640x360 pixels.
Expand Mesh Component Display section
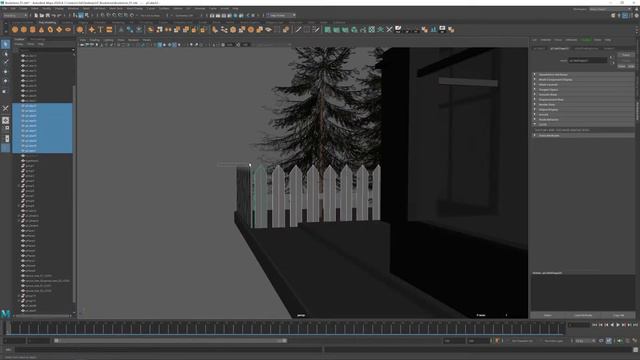click(584, 80)
